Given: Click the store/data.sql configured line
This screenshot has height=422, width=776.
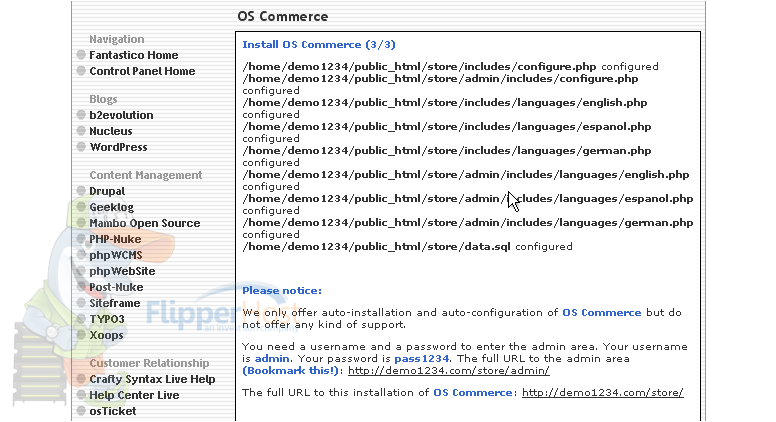Looking at the screenshot, I should click(407, 247).
